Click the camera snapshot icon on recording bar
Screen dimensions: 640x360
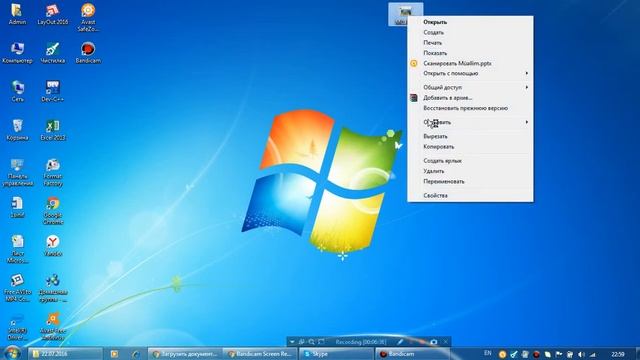point(433,342)
